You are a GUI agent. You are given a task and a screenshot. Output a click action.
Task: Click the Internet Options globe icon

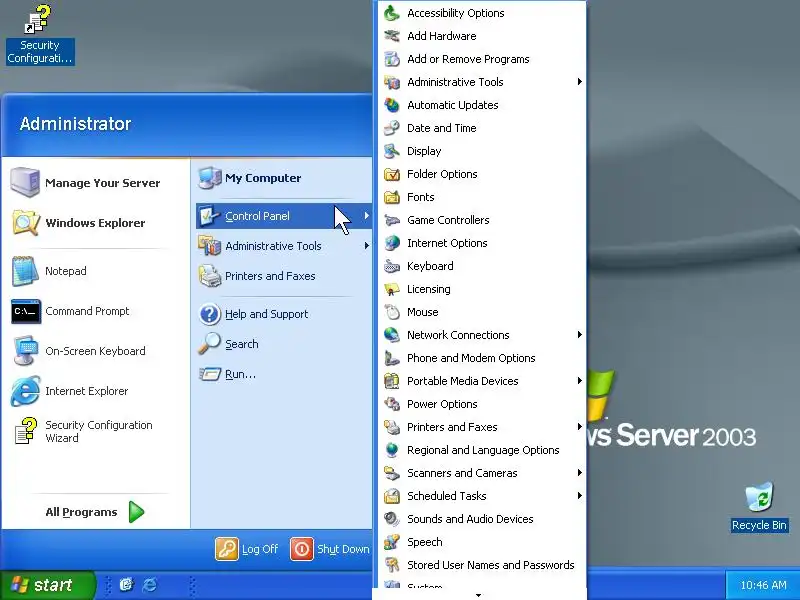[x=392, y=243]
